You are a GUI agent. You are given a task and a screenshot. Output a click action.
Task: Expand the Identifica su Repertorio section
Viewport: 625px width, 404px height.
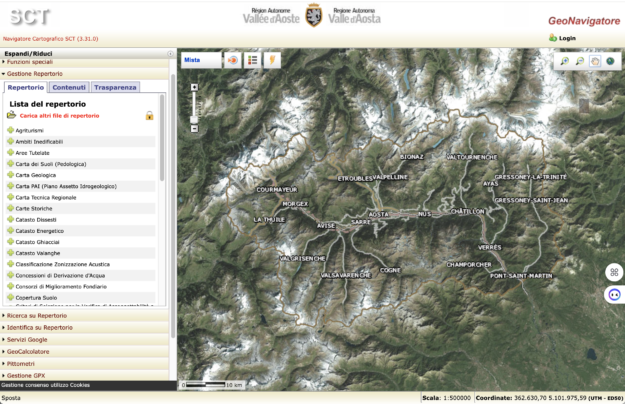[x=85, y=328]
